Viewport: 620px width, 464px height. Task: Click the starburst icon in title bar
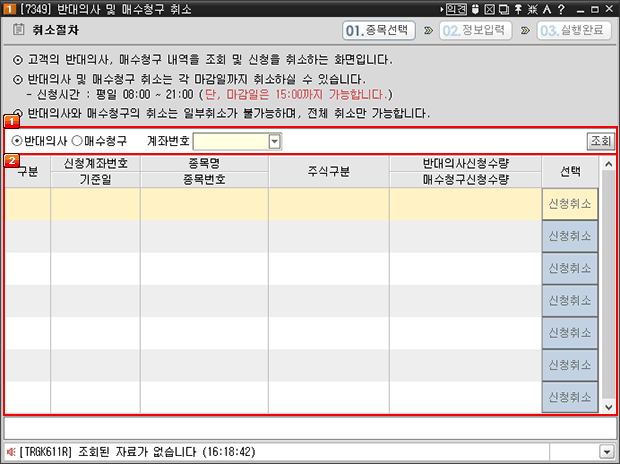tap(532, 9)
